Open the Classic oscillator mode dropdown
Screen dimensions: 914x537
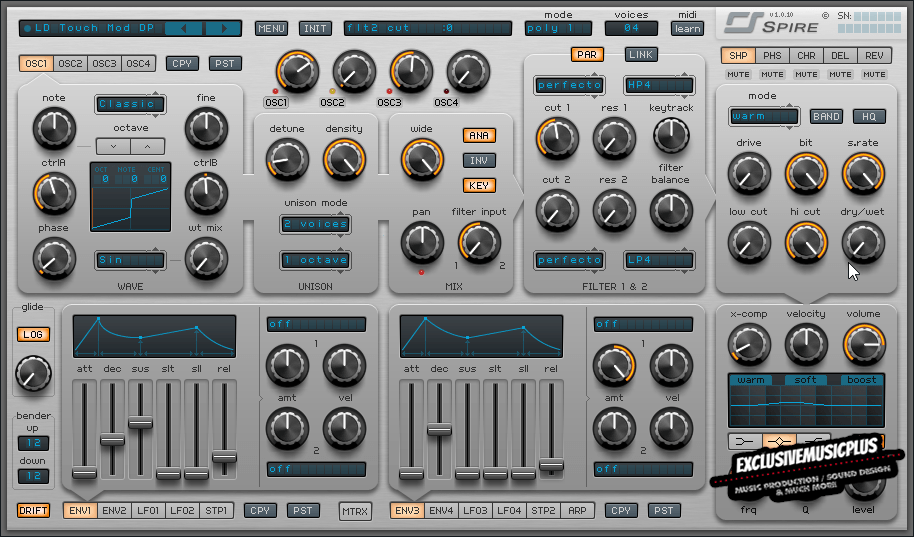(x=130, y=104)
